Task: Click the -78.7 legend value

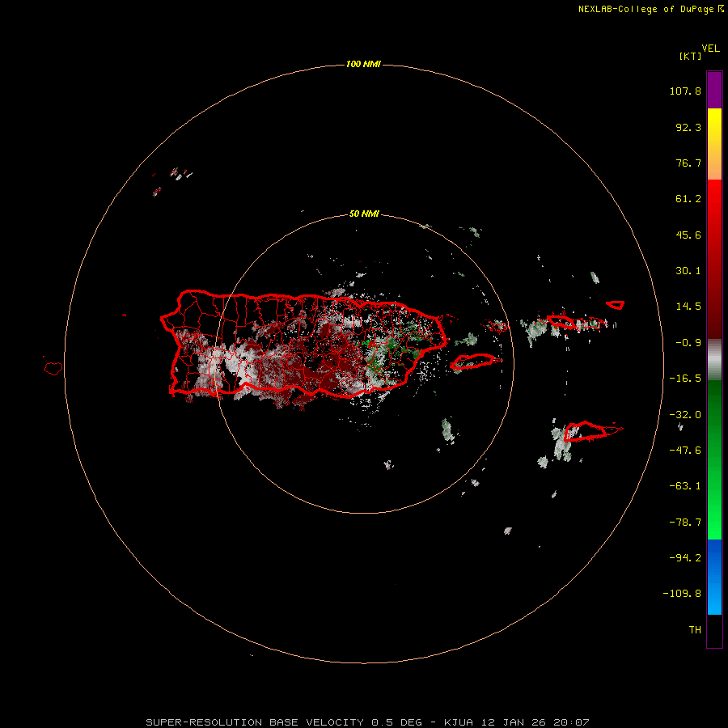Action: (x=685, y=523)
